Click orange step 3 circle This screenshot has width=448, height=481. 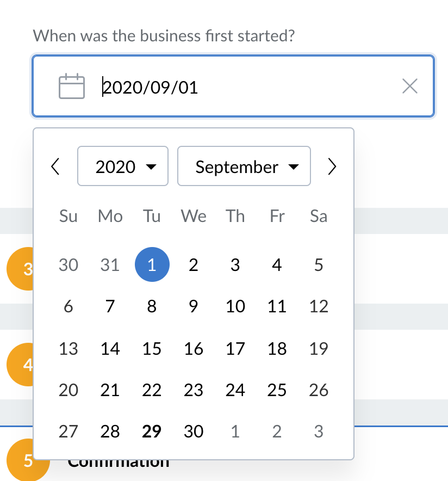[x=20, y=269]
